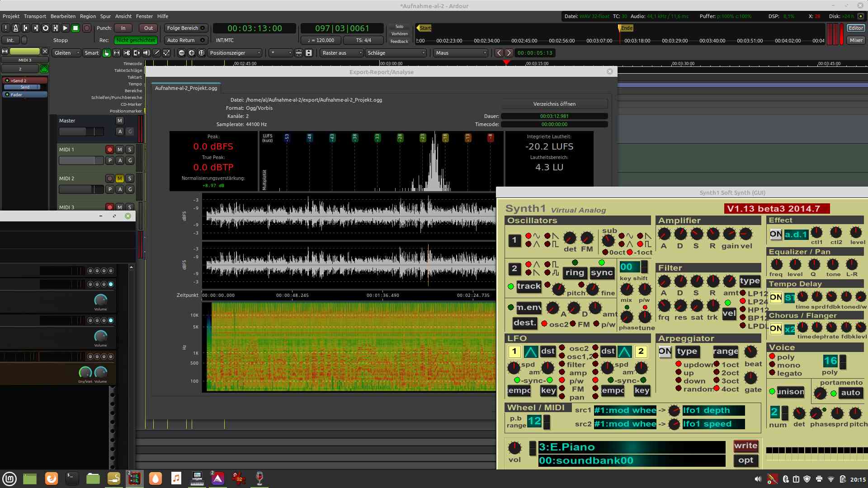Viewport: 868px width, 488px height.
Task: Select the internal edit tool icon
Action: click(x=166, y=53)
